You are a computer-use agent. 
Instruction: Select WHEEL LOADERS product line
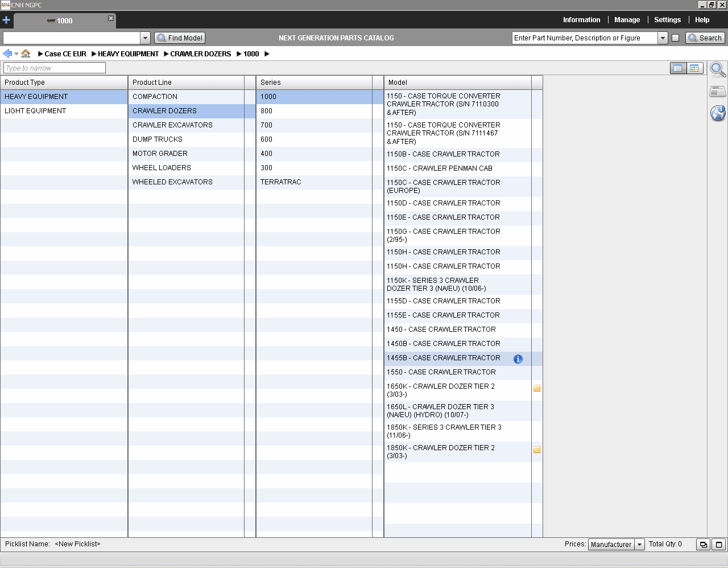(x=192, y=168)
